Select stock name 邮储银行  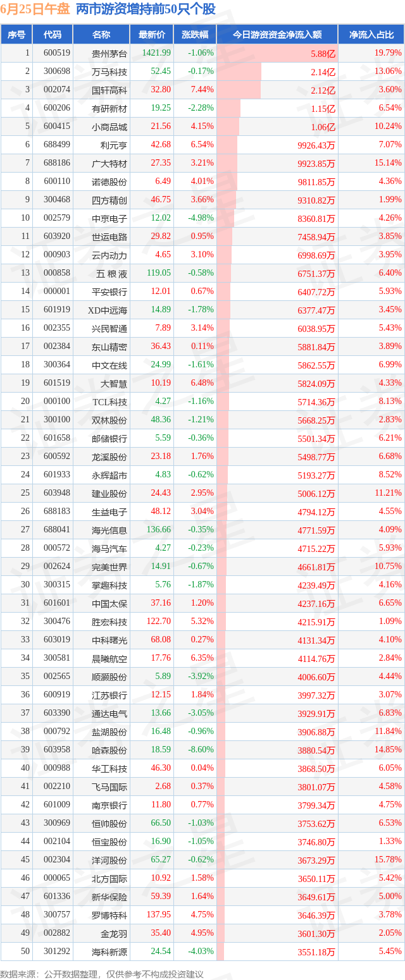click(109, 438)
